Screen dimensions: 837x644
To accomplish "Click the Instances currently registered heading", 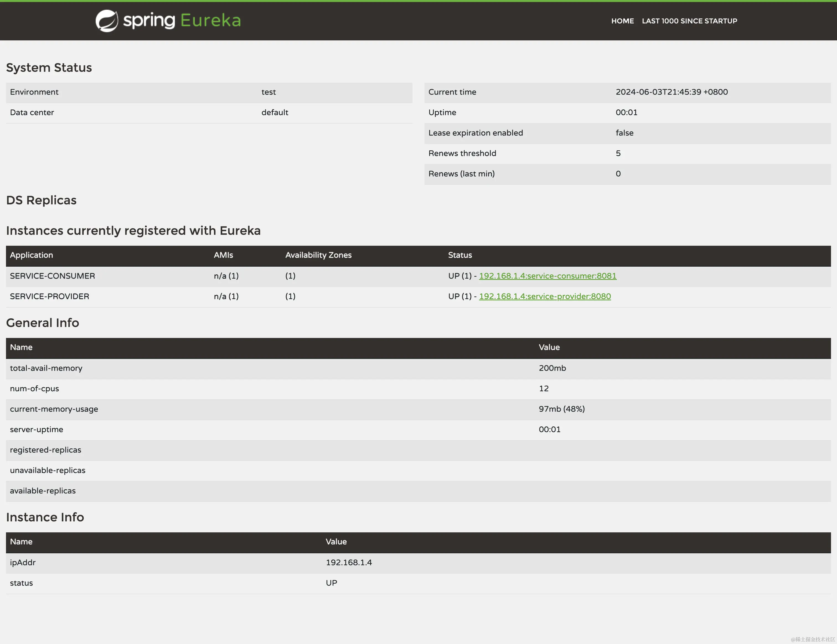I will click(133, 231).
